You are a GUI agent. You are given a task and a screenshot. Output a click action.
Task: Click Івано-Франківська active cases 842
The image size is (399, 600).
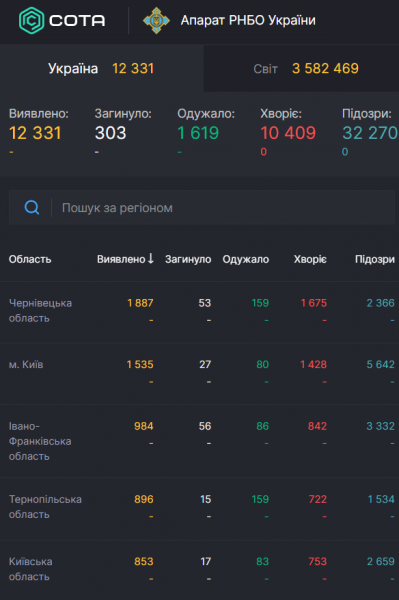[x=318, y=426]
